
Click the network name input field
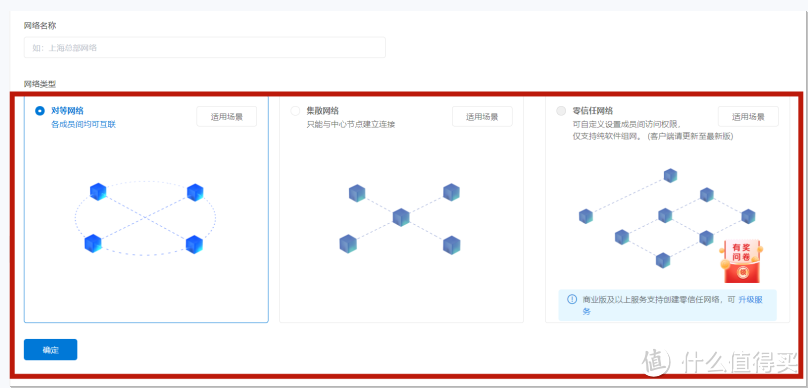coord(205,47)
